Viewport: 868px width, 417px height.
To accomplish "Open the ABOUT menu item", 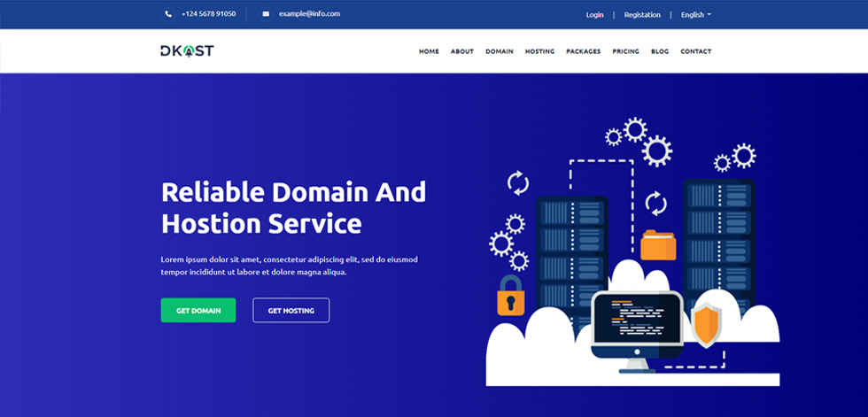I will [x=462, y=51].
